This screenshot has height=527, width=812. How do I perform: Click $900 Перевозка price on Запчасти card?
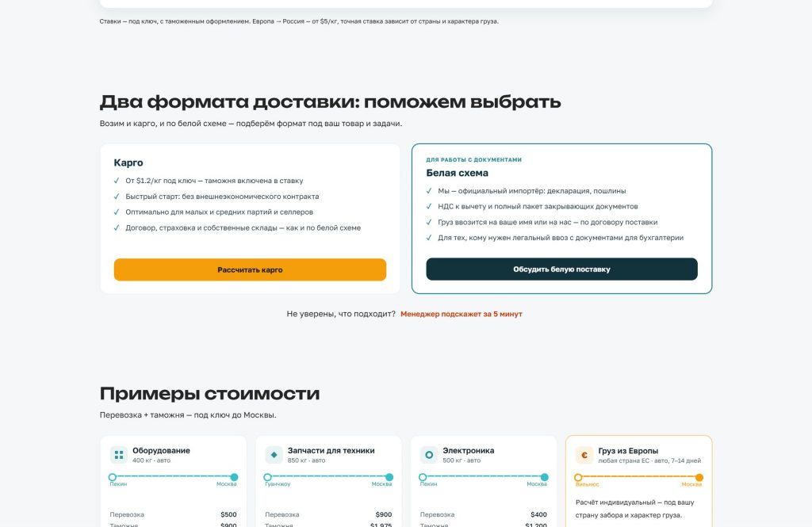click(x=384, y=514)
